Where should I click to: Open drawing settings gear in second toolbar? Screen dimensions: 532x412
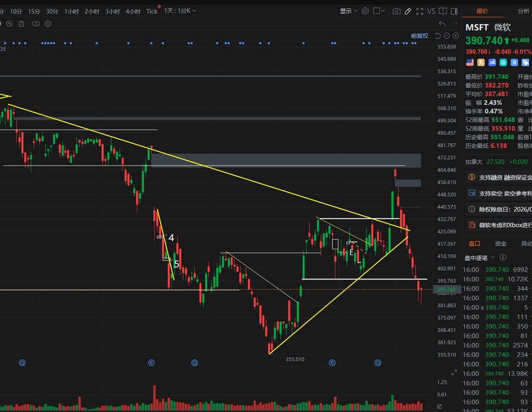(x=48, y=23)
